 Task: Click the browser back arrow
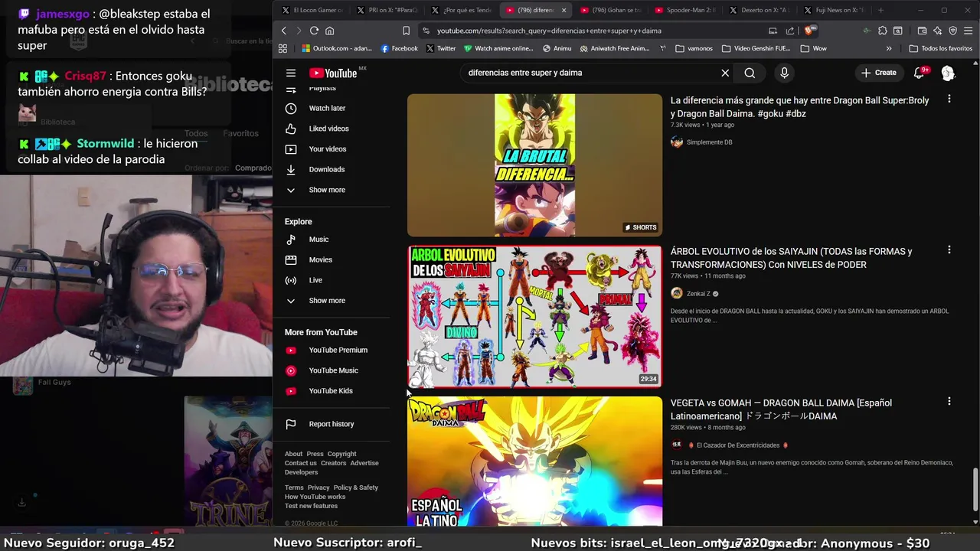pos(283,31)
